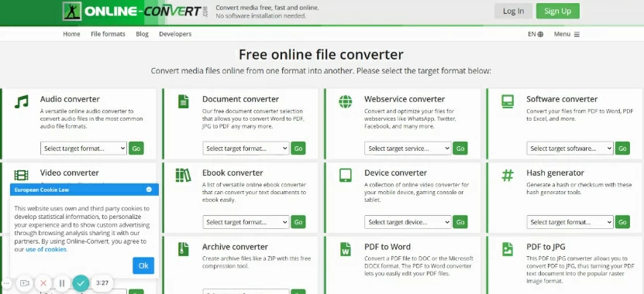Click the Audio converter music note icon
The height and width of the screenshot is (294, 644).
click(22, 101)
